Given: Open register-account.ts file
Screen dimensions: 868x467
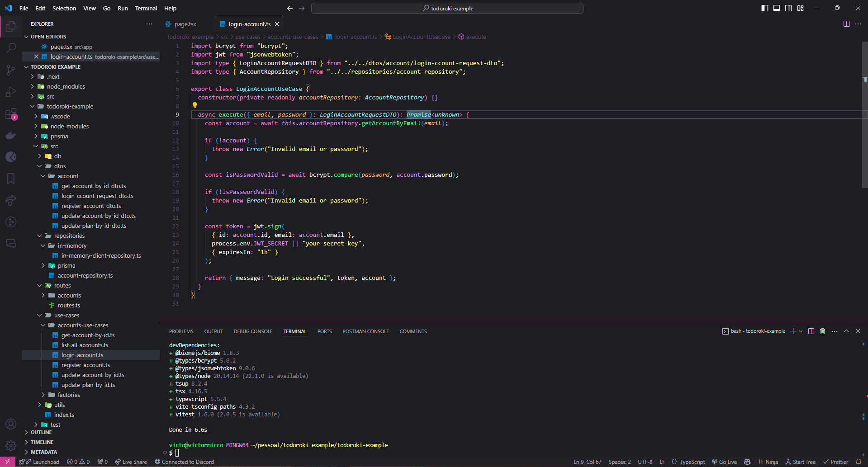Looking at the screenshot, I should tap(85, 365).
